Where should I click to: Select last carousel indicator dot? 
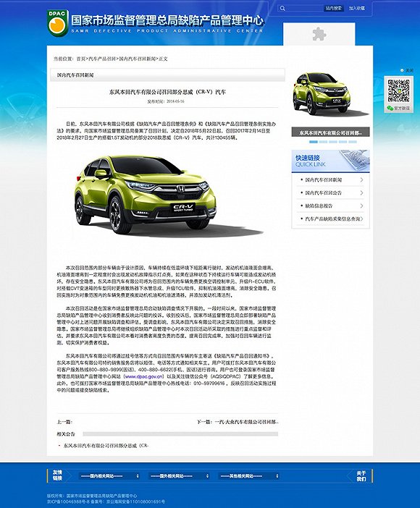click(353, 142)
